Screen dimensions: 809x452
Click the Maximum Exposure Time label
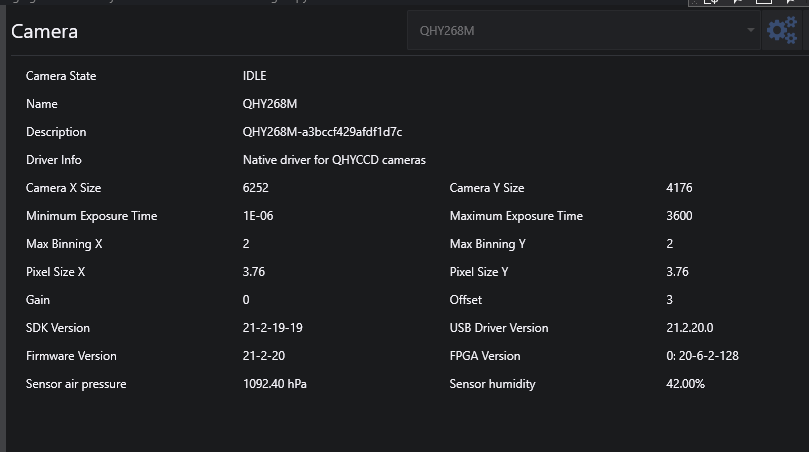tap(516, 216)
